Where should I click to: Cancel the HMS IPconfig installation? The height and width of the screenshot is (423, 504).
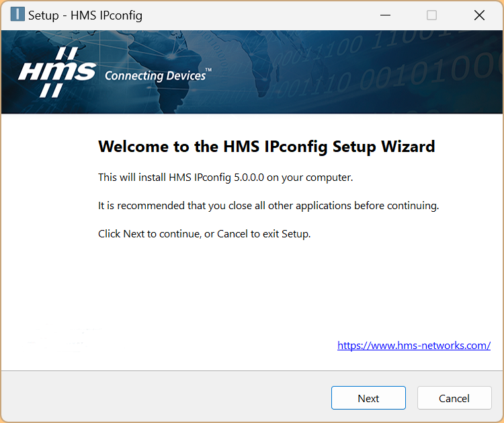point(454,398)
